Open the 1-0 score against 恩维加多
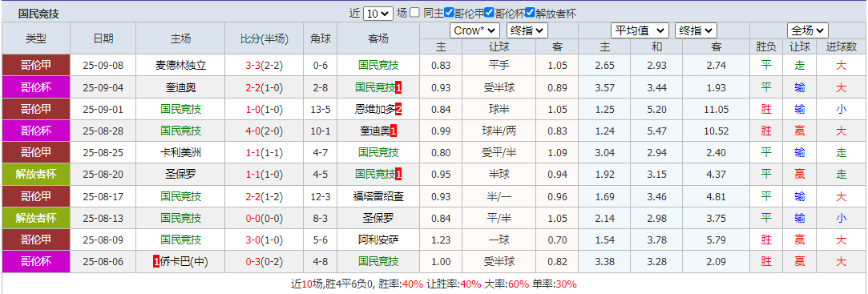 (x=253, y=109)
